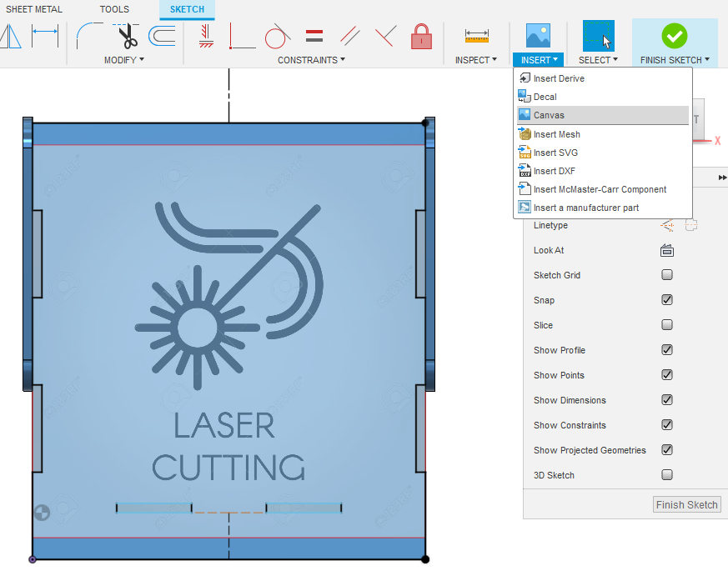The width and height of the screenshot is (728, 586).
Task: Click the Finish Sketch palette button
Action: pyautogui.click(x=686, y=504)
